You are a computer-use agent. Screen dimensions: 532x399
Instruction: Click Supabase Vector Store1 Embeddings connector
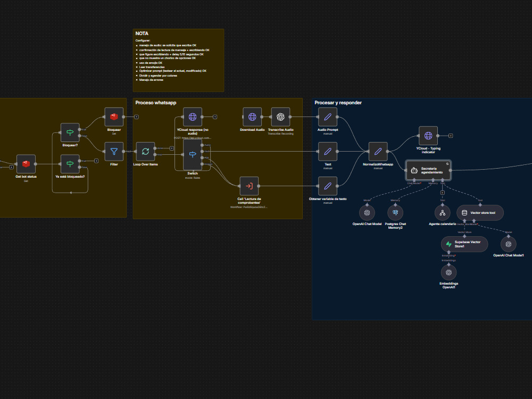coord(448,252)
